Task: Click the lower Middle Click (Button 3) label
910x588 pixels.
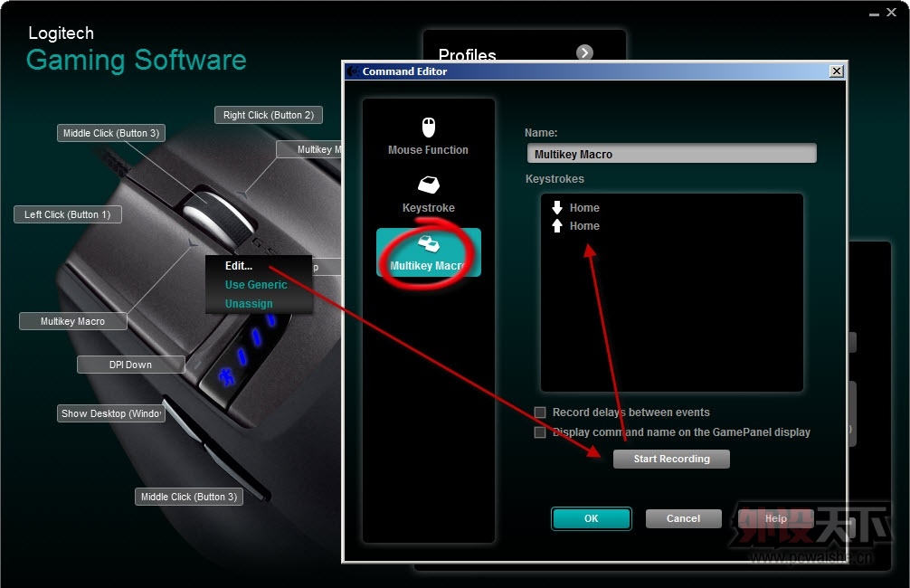Action: pyautogui.click(x=189, y=497)
